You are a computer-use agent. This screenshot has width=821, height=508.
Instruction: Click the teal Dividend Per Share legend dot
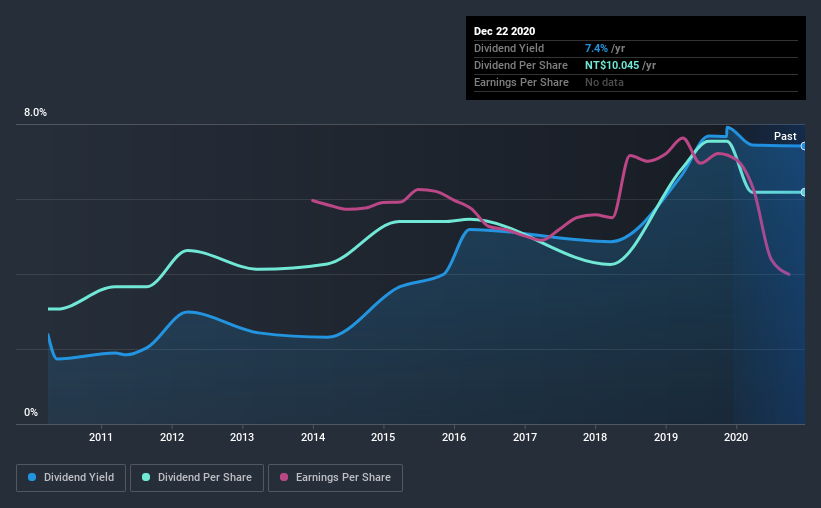click(x=146, y=477)
